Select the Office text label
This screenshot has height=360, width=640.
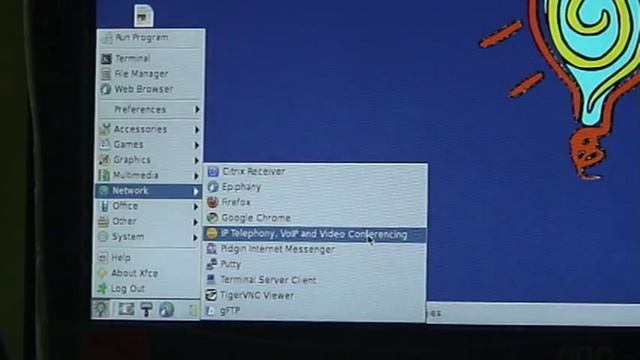coord(125,206)
